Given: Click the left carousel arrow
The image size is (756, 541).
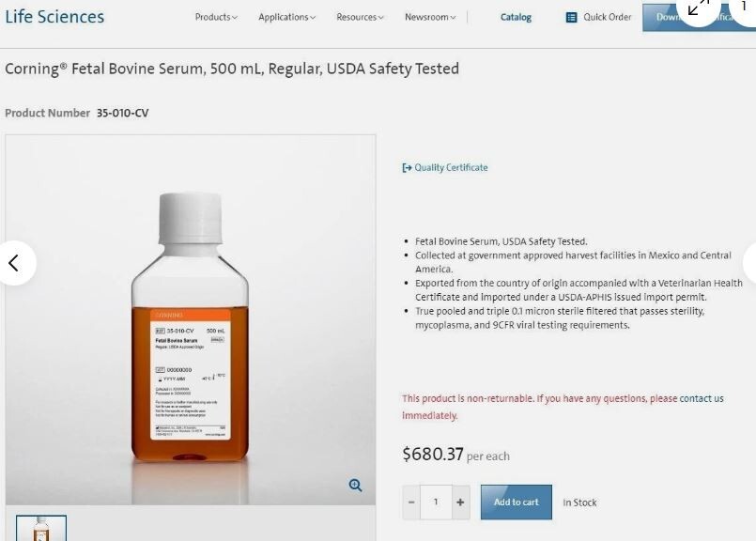Looking at the screenshot, I should 15,264.
